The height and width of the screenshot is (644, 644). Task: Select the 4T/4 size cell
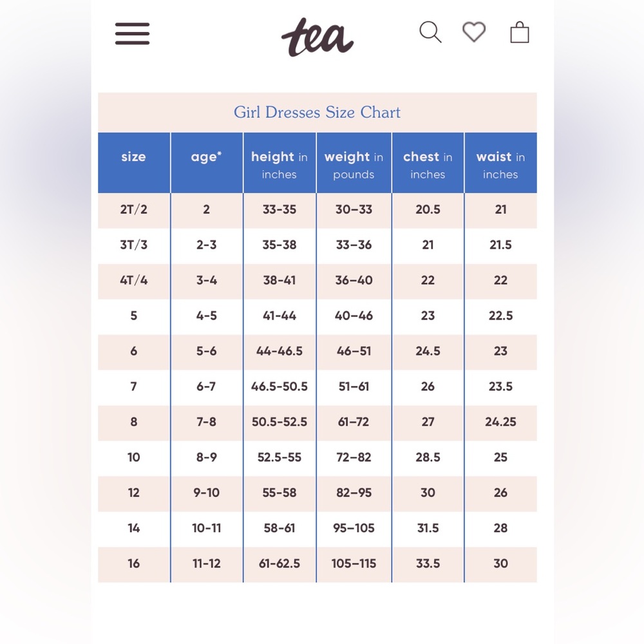[x=134, y=281]
